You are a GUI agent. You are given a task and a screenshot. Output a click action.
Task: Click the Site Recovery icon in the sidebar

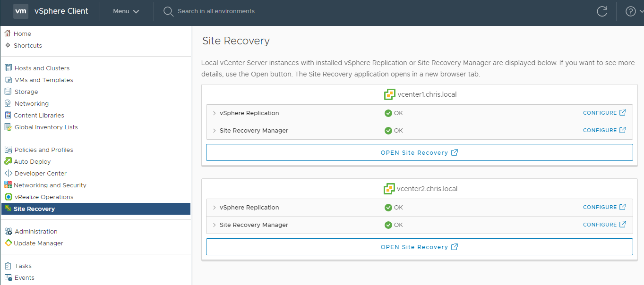click(8, 209)
